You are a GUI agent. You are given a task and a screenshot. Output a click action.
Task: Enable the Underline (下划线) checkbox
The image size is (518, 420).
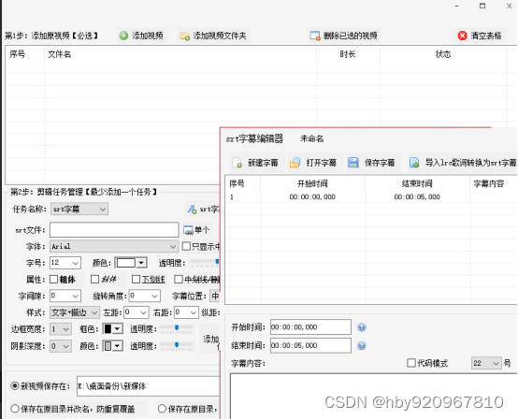pyautogui.click(x=136, y=280)
